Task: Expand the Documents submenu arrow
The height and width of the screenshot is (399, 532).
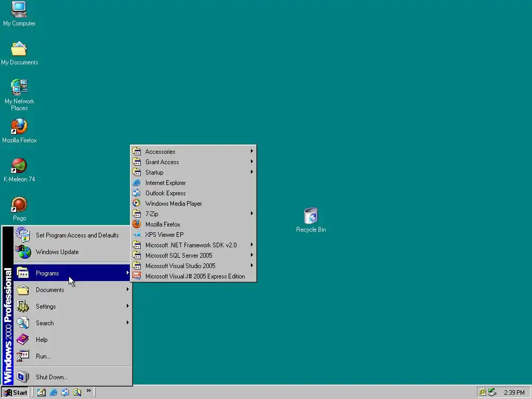Action: (x=127, y=289)
